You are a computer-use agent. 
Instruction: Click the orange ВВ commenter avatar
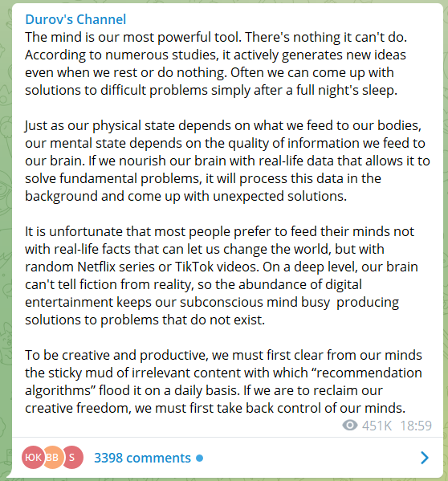pyautogui.click(x=53, y=458)
